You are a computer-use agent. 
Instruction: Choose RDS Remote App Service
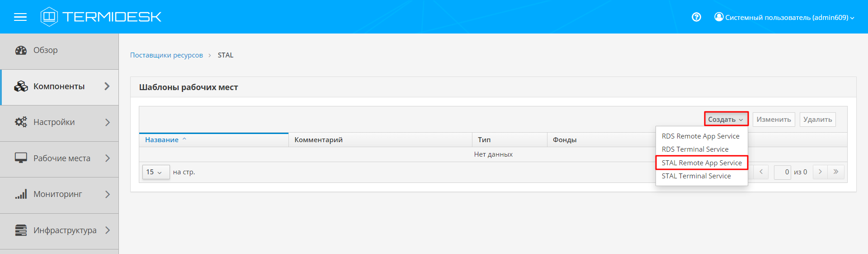701,136
